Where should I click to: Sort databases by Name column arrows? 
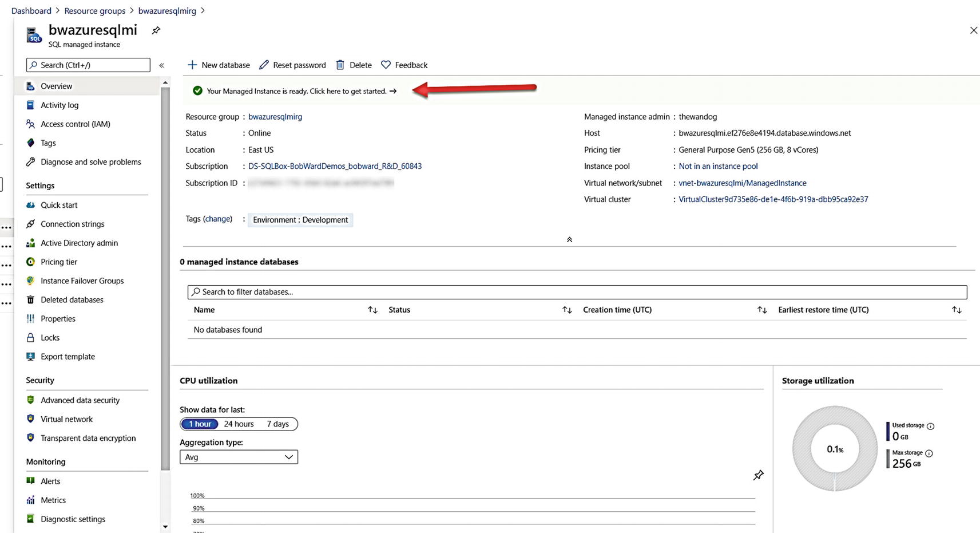372,310
